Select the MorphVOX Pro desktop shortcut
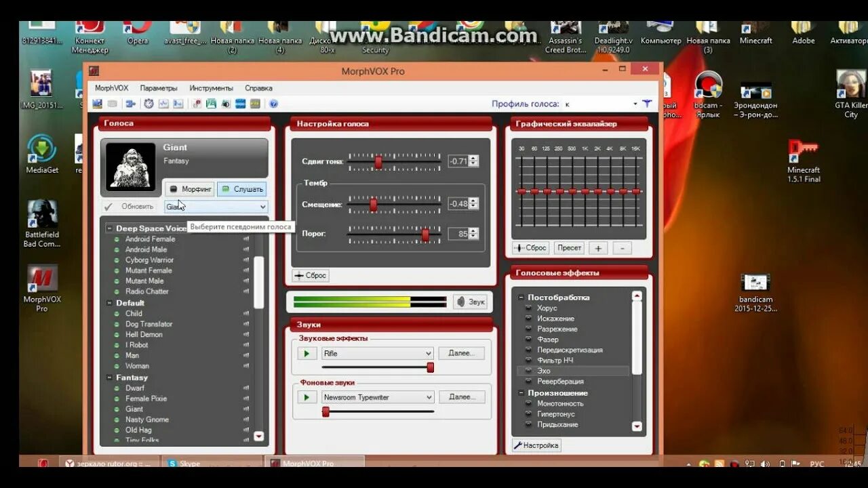 point(42,288)
